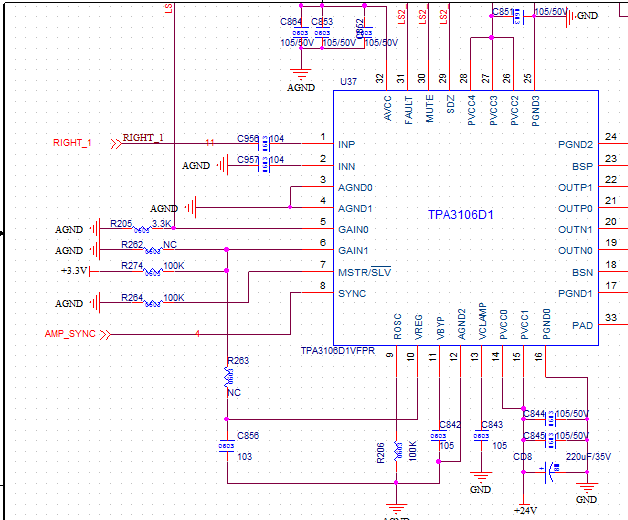Click the AMP_SYNC off-page connector arrow
628x520 pixels.
click(105, 334)
